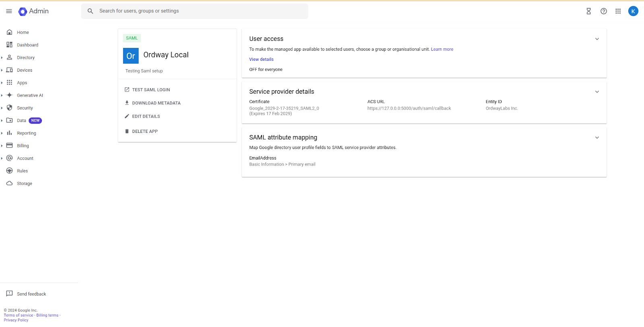Expand the User access section chevron
644x327 pixels.
tap(597, 39)
